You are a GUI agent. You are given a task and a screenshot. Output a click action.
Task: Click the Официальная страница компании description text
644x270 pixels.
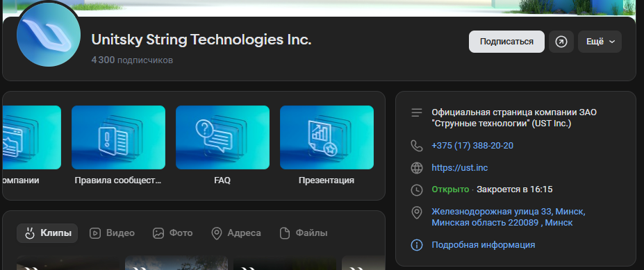point(514,118)
